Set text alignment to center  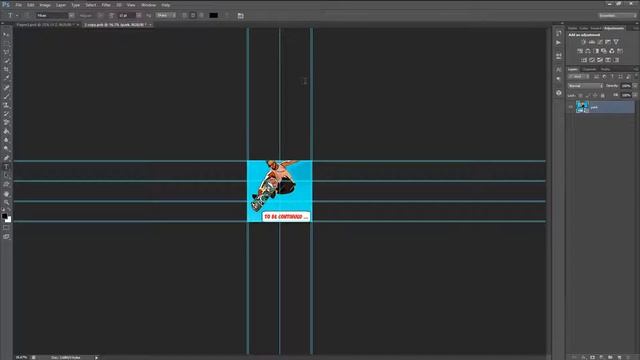tap(193, 16)
